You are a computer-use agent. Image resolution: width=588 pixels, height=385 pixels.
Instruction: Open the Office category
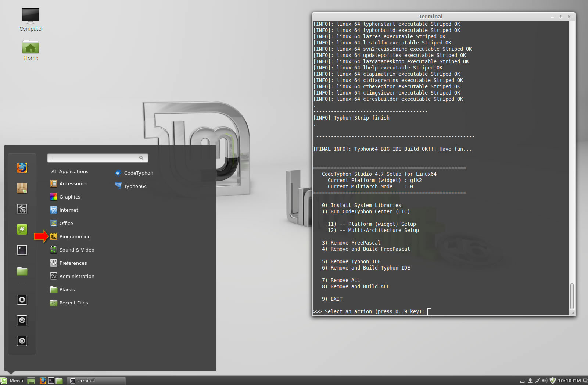pyautogui.click(x=61, y=223)
